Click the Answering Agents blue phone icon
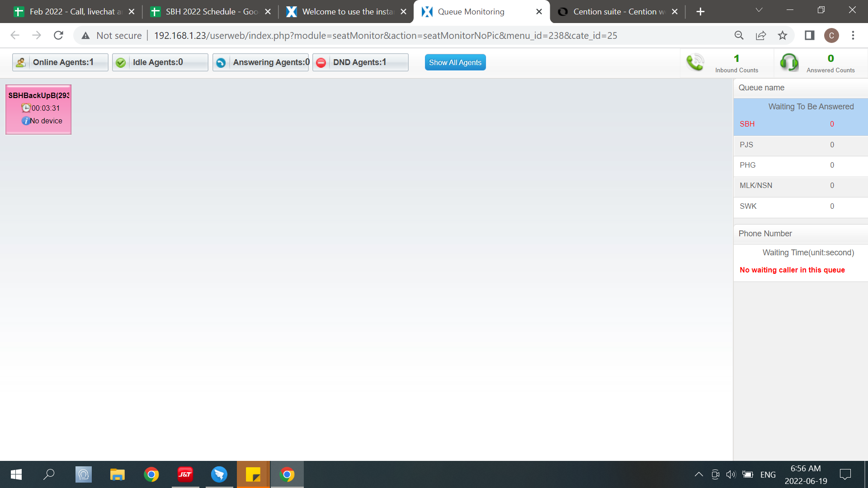 click(221, 62)
